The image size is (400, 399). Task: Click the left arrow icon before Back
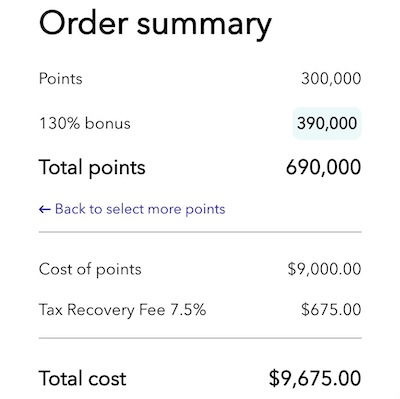pyautogui.click(x=45, y=209)
